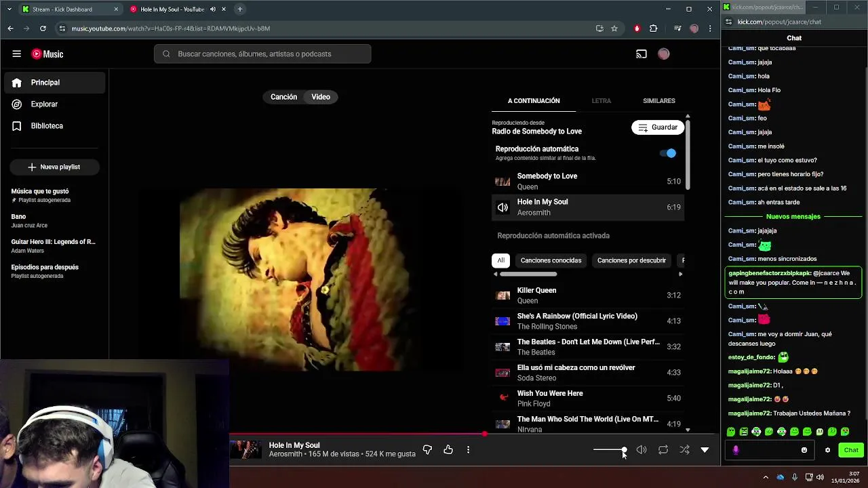The image size is (868, 488).
Task: Open the Bano playlist
Action: pyautogui.click(x=54, y=220)
